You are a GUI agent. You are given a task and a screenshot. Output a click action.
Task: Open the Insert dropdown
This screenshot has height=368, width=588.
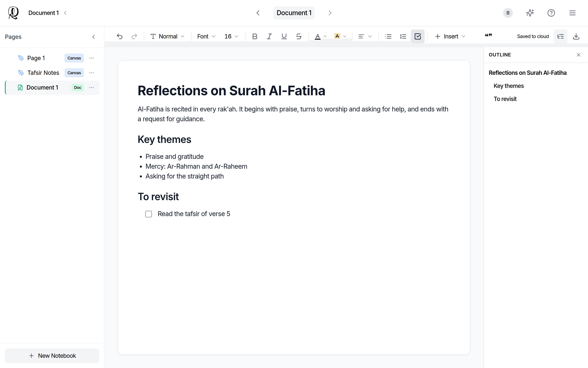point(450,37)
